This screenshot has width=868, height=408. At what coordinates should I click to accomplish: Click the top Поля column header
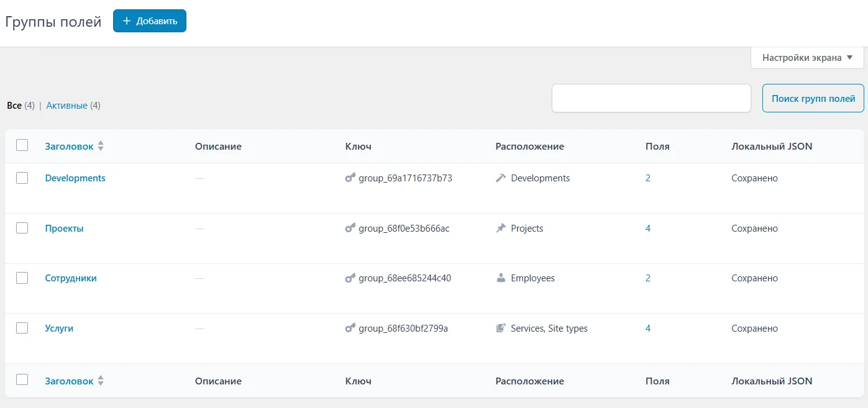click(657, 147)
